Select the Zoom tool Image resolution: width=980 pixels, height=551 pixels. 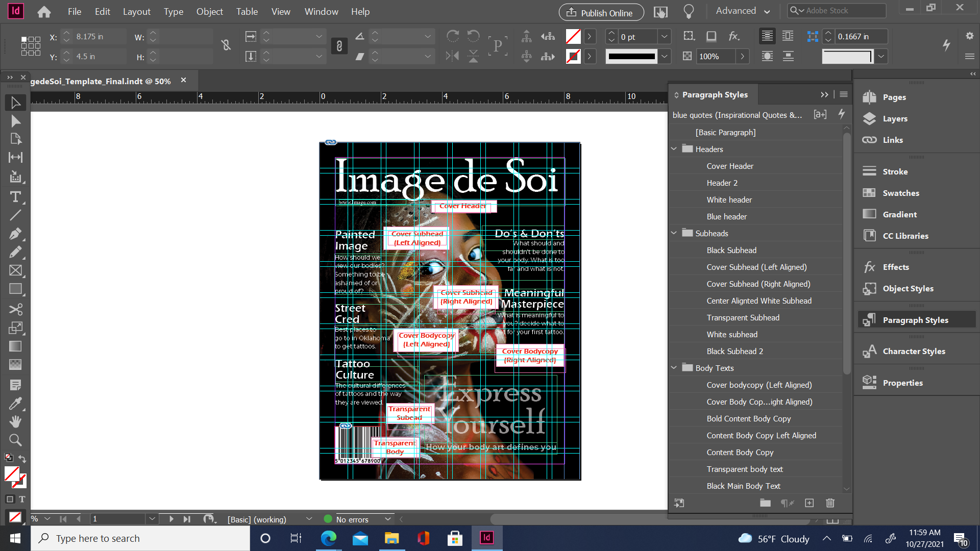tap(15, 440)
